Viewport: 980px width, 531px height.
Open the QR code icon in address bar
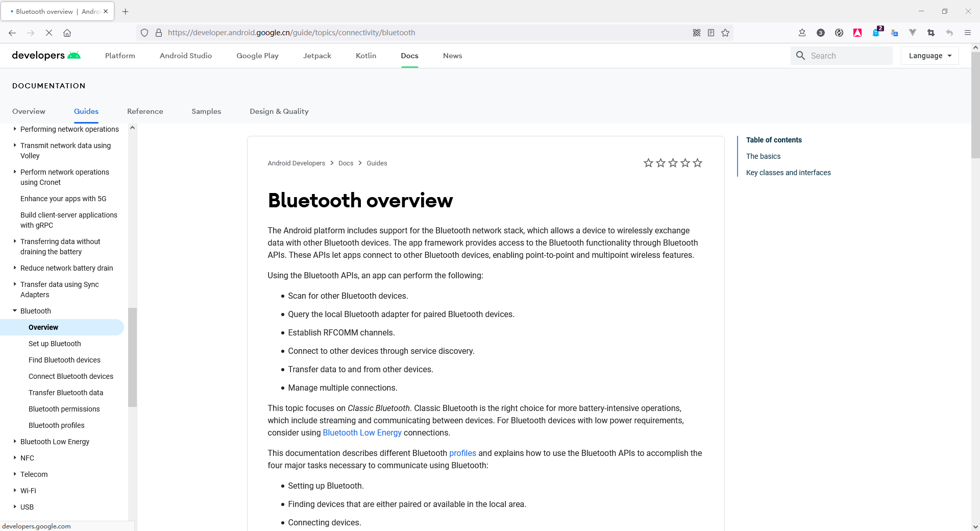click(697, 33)
